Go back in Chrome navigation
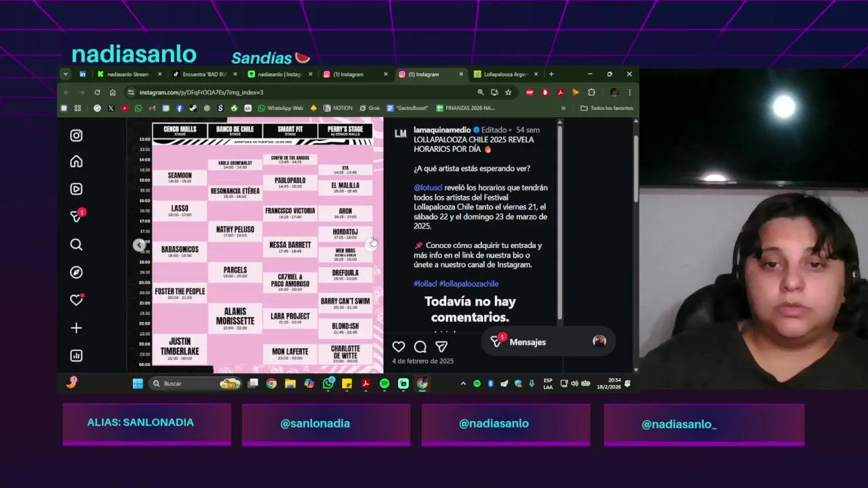Viewport: 868px width, 488px height. pyautogui.click(x=66, y=92)
